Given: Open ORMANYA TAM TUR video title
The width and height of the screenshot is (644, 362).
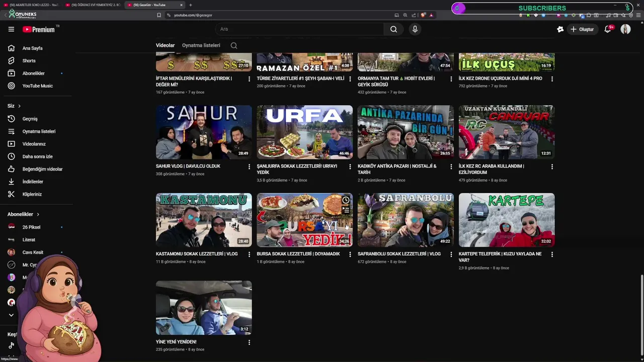Looking at the screenshot, I should click(396, 81).
